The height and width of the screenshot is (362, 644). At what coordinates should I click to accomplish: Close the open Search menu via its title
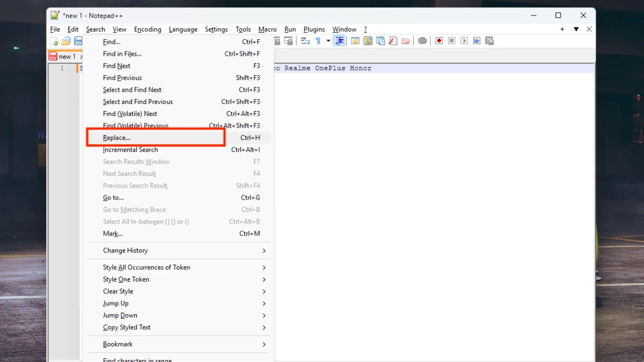96,29
